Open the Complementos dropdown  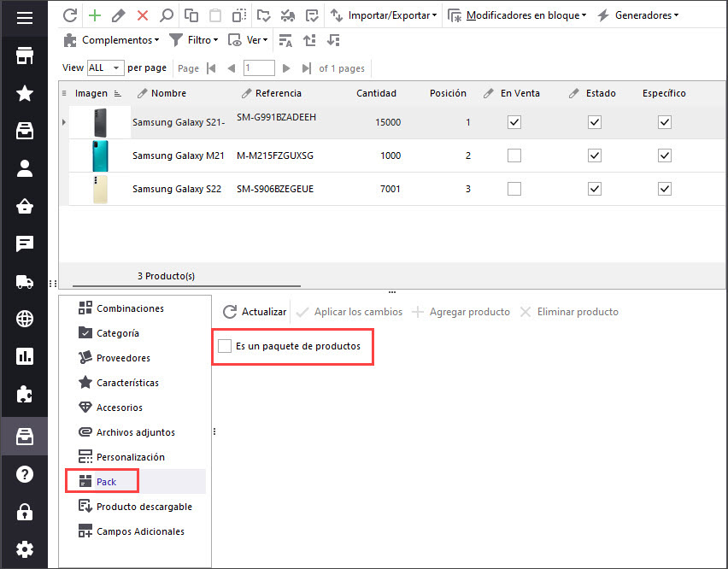(111, 40)
